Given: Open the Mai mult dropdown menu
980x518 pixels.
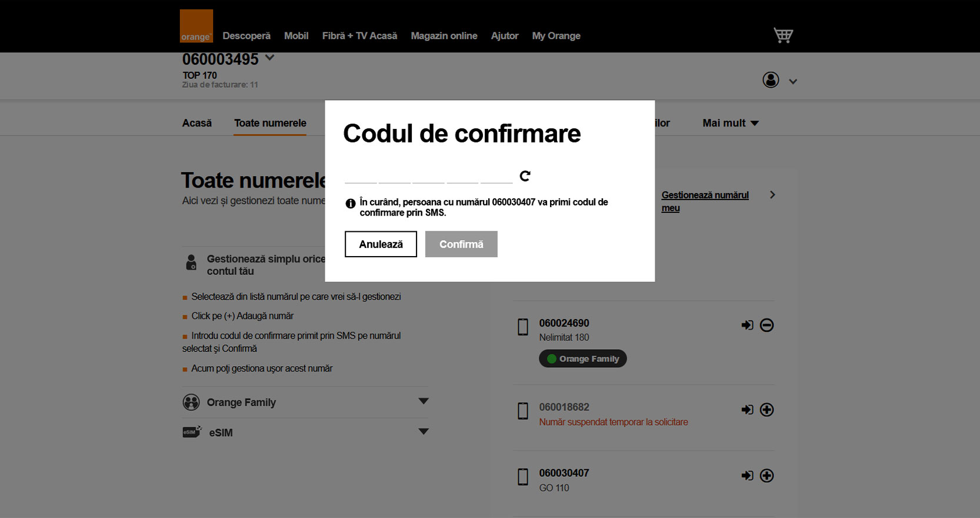Looking at the screenshot, I should pyautogui.click(x=730, y=123).
